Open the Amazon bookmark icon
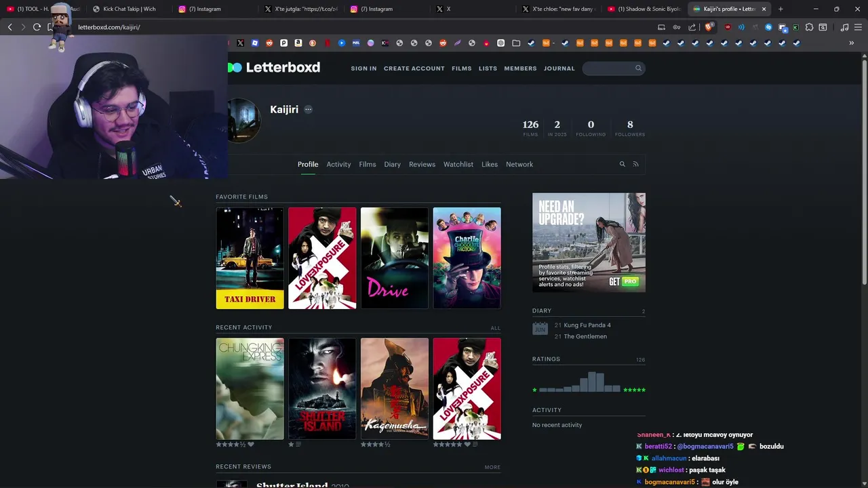This screenshot has width=868, height=488. click(298, 43)
